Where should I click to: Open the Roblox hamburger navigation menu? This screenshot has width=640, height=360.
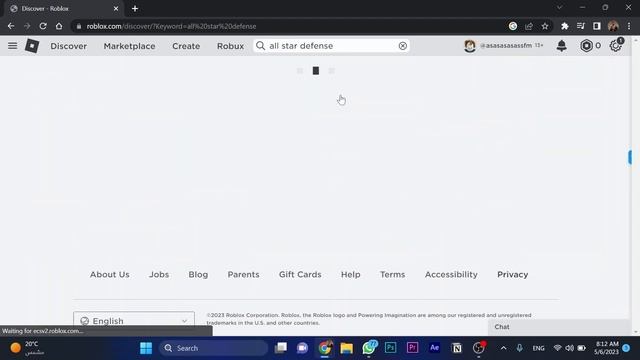tap(13, 46)
